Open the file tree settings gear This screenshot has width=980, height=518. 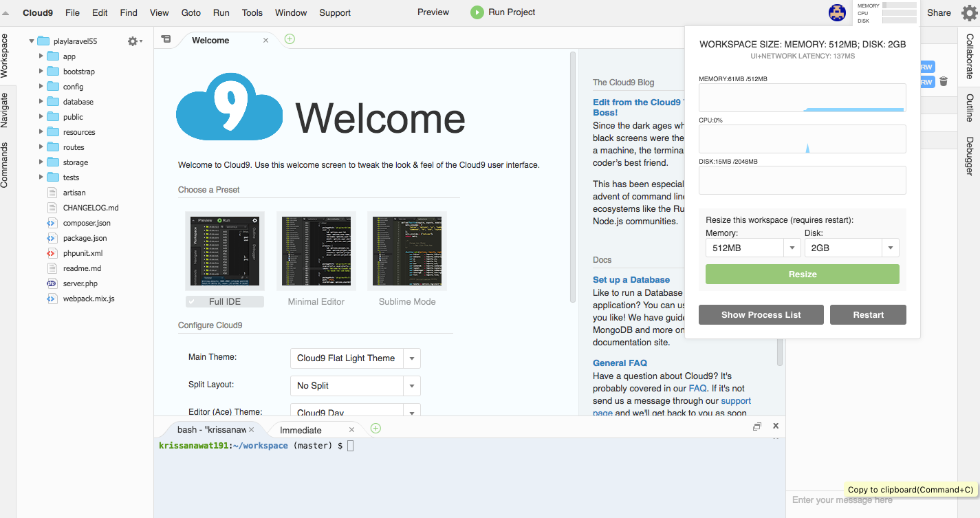click(x=133, y=41)
